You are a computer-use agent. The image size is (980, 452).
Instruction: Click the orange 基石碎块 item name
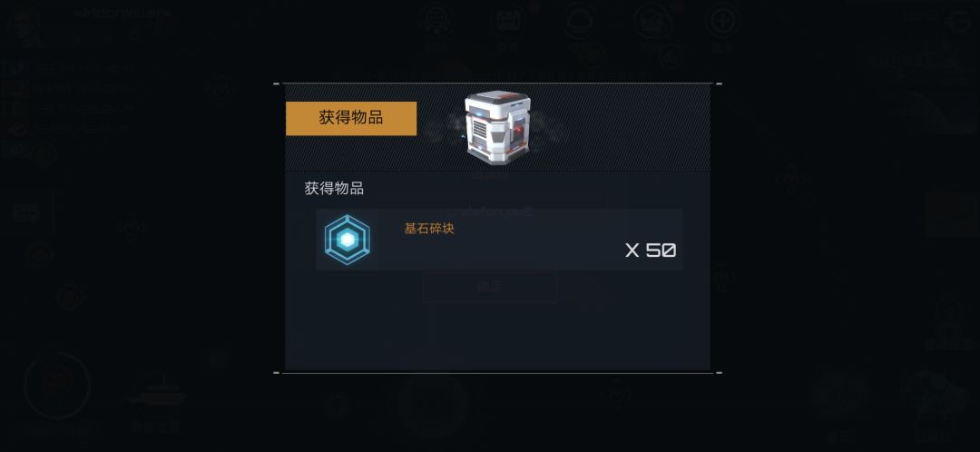click(428, 229)
